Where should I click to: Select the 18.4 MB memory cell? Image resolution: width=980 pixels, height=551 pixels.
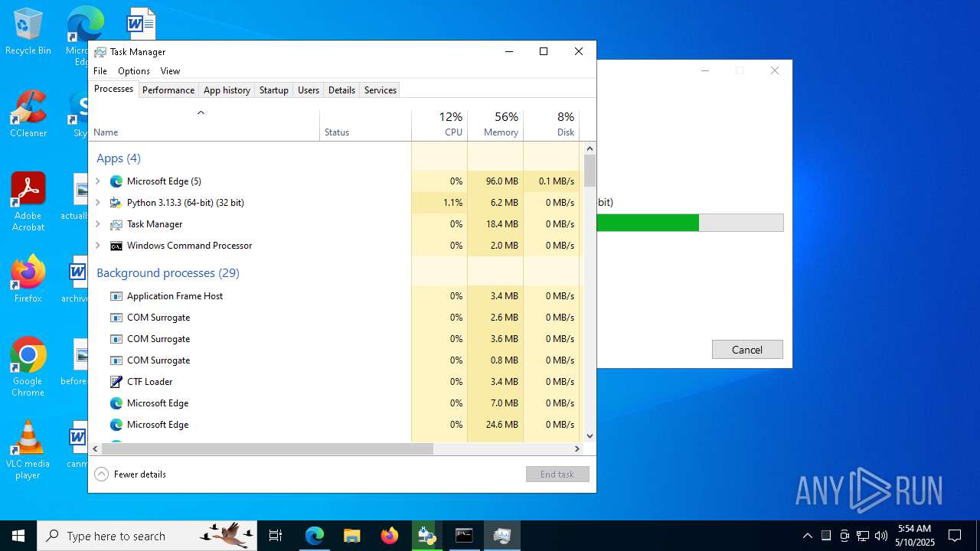[495, 224]
